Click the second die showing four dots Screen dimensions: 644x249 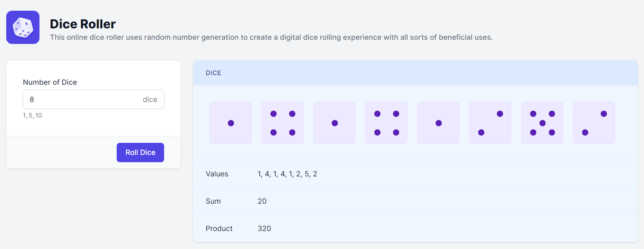coord(283,123)
